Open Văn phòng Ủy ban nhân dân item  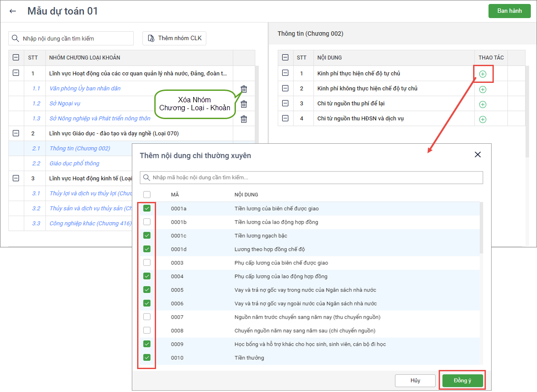click(x=85, y=89)
